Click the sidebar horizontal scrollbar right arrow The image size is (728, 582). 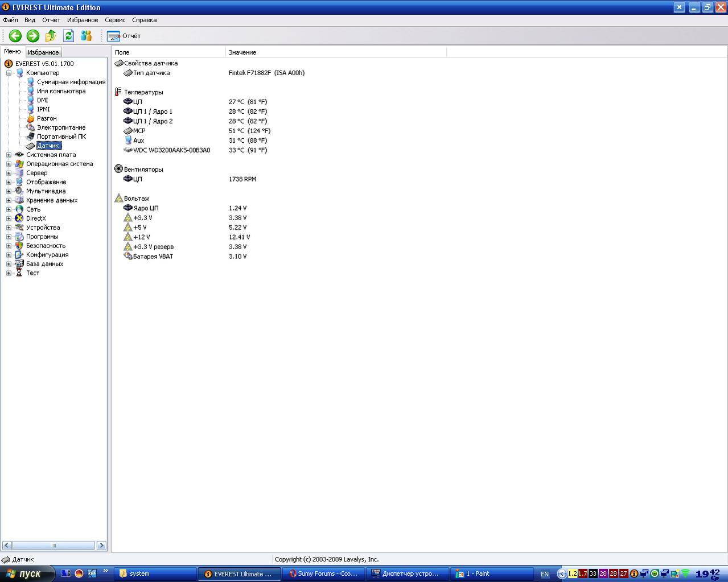click(101, 546)
